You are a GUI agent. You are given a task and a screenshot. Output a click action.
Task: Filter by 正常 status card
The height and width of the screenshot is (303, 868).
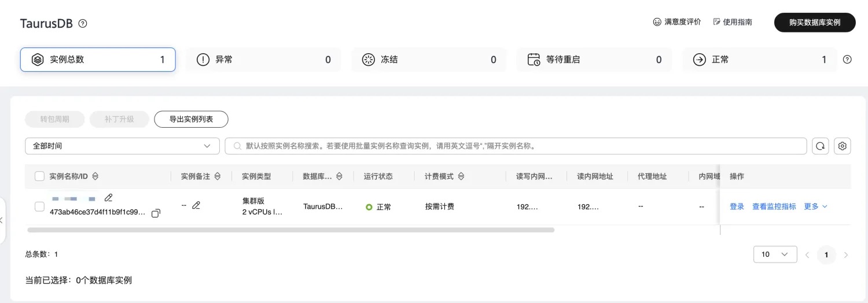(x=760, y=60)
